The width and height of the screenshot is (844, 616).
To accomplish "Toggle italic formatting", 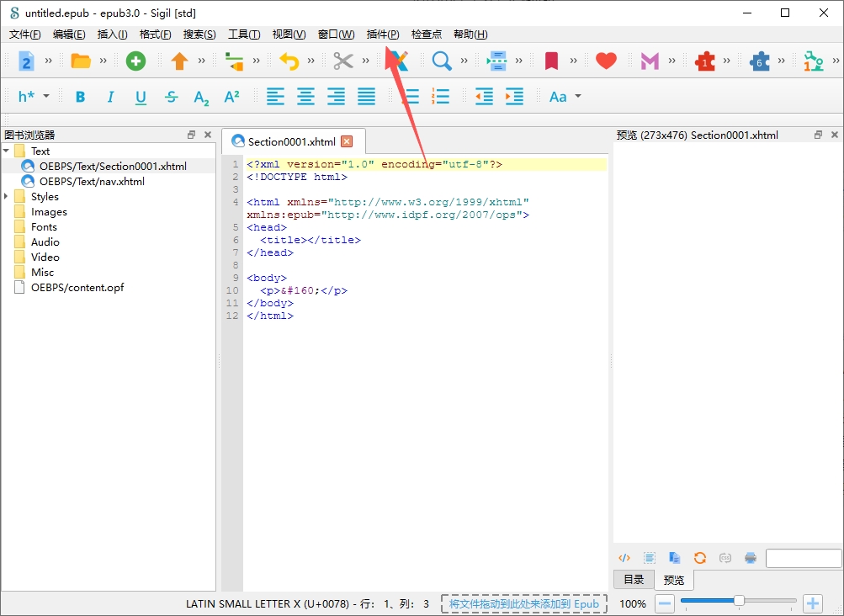I will (x=110, y=97).
